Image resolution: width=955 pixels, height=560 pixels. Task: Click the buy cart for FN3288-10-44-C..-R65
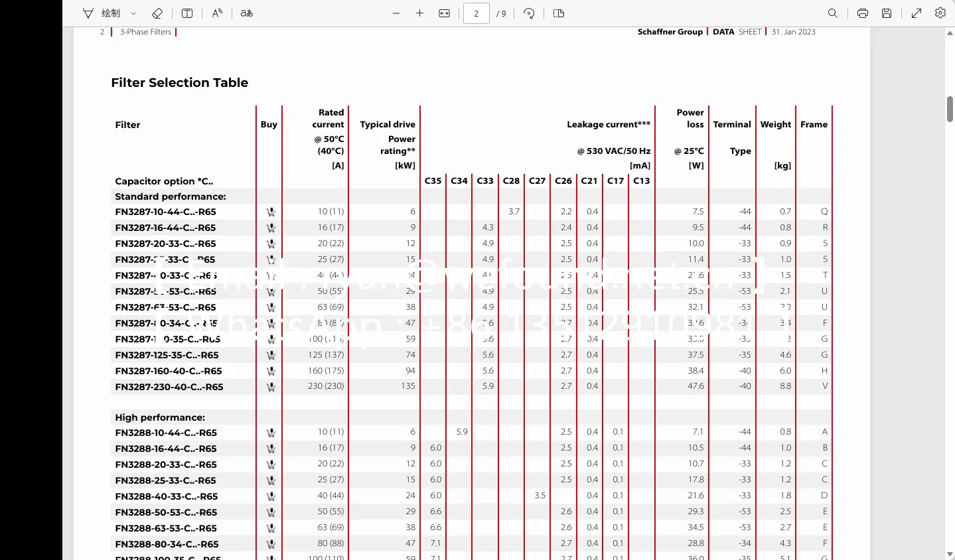pyautogui.click(x=271, y=433)
